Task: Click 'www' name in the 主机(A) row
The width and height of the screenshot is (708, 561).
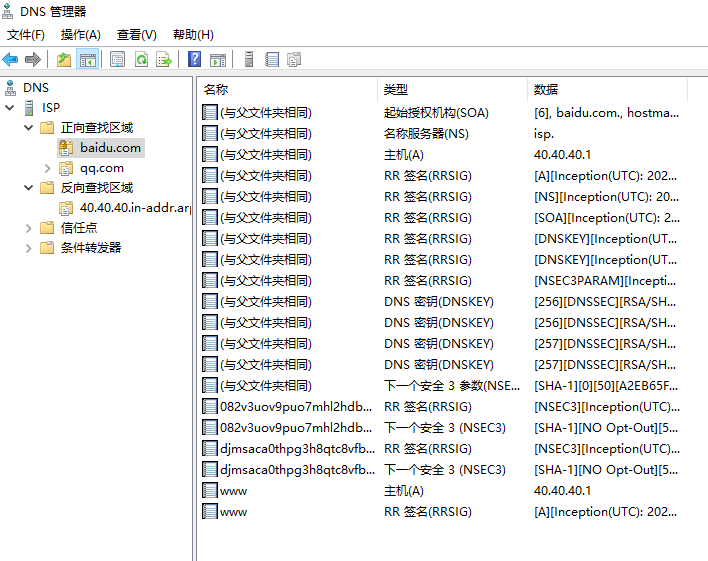Action: [x=233, y=491]
